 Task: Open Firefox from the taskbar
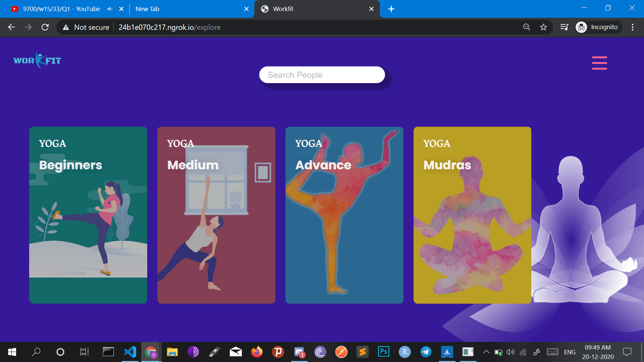pos(257,352)
